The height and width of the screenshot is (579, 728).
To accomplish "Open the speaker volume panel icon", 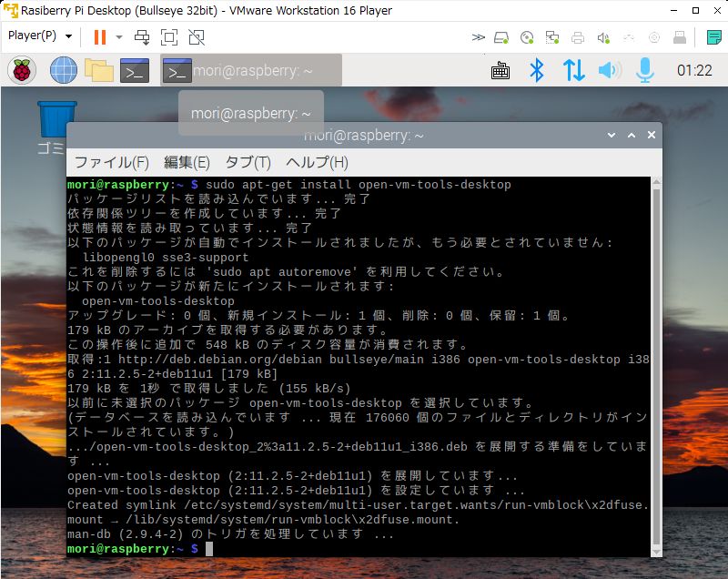I will (610, 71).
